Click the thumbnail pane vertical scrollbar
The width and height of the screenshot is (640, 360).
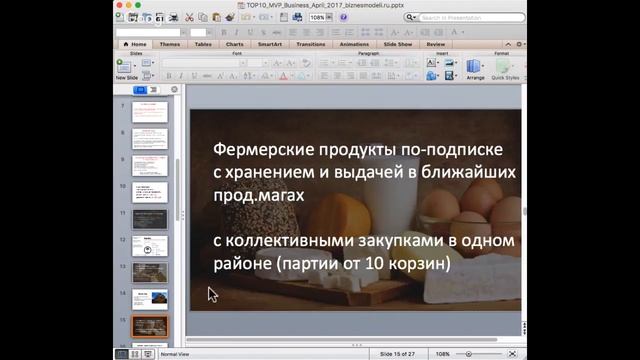(x=178, y=190)
